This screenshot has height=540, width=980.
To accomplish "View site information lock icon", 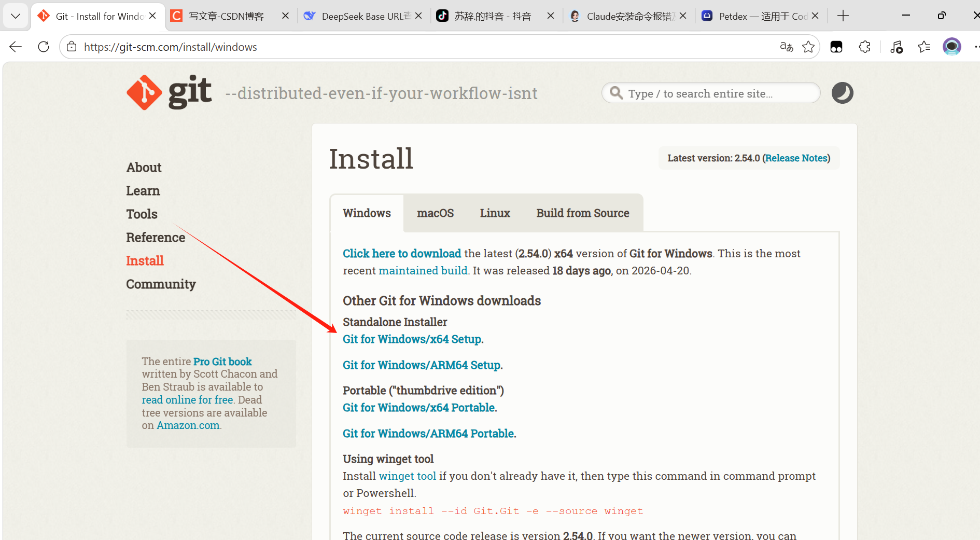I will click(72, 47).
